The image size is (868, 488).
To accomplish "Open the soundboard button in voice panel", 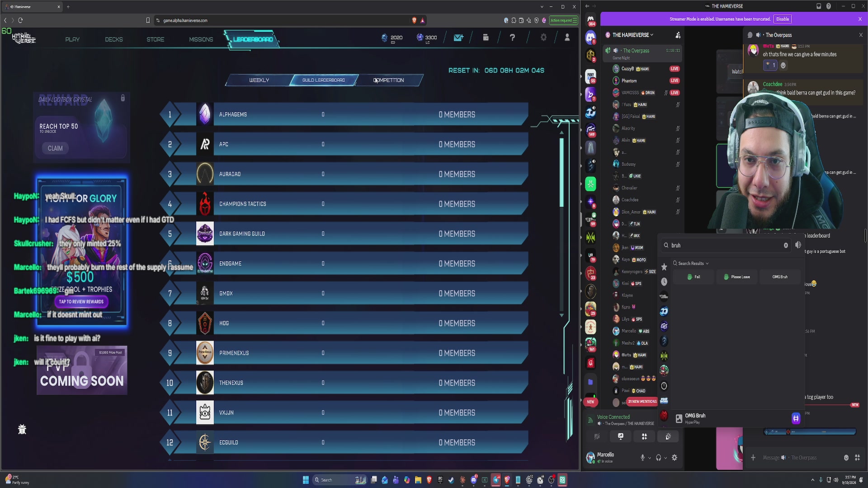I will point(668,436).
